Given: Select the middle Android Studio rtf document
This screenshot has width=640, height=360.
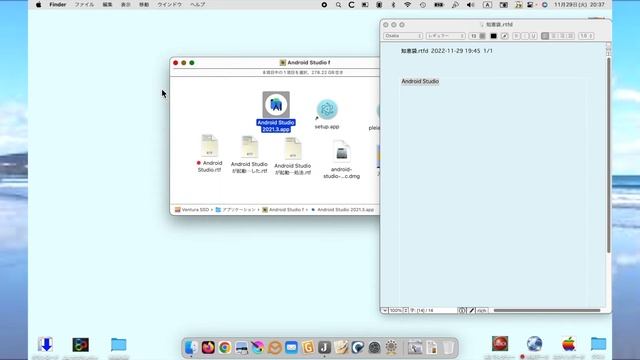Looking at the screenshot, I should (x=249, y=147).
